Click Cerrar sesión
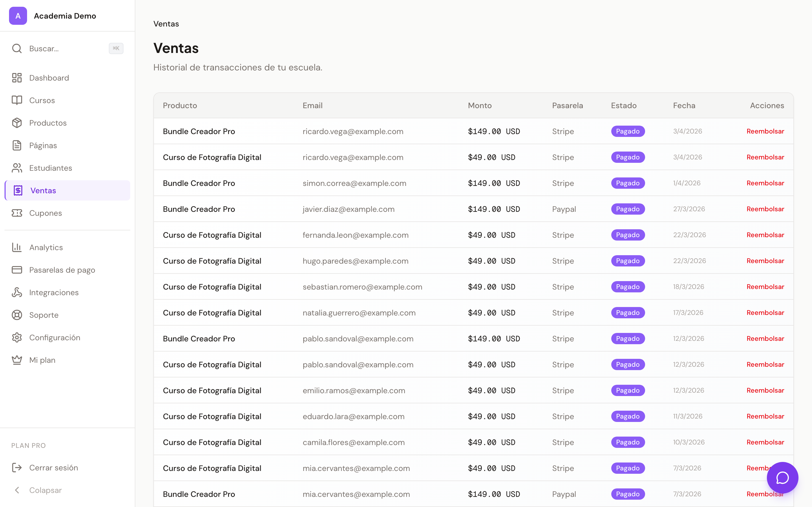 click(53, 468)
